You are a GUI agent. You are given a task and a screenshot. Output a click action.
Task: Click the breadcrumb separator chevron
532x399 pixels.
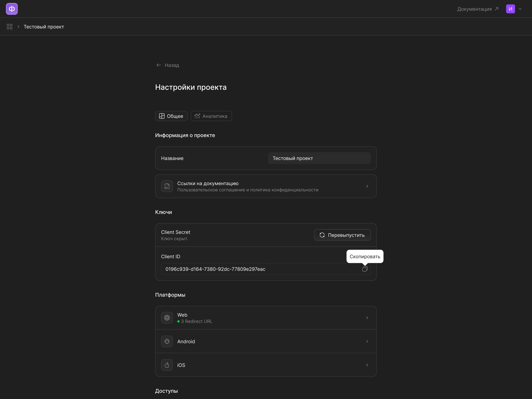[18, 27]
